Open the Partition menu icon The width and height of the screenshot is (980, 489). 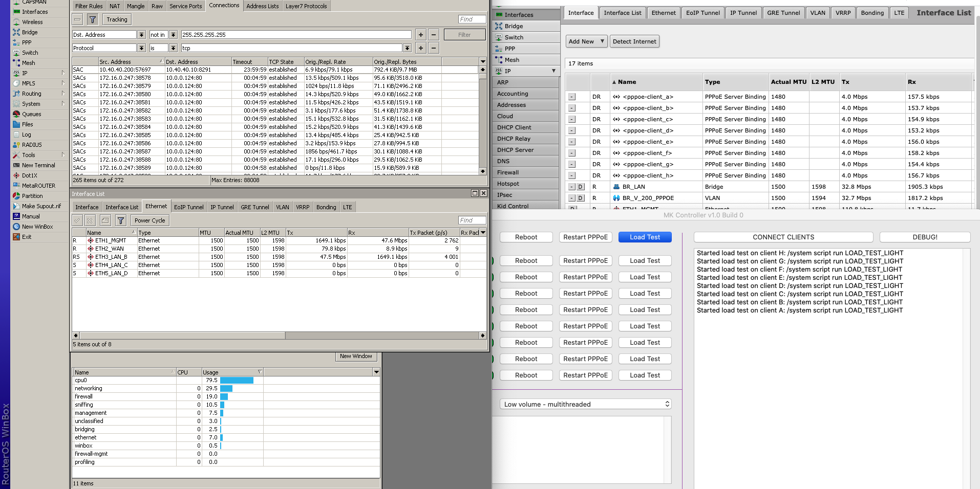(16, 196)
